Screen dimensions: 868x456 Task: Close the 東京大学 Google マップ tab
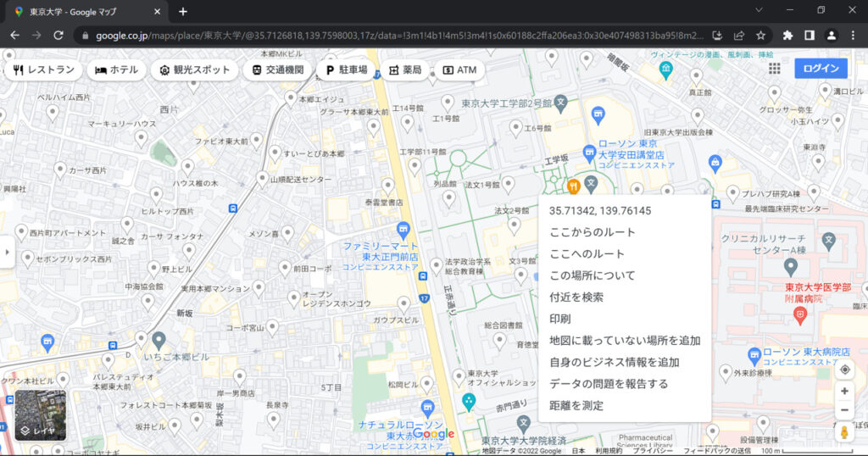tap(157, 11)
